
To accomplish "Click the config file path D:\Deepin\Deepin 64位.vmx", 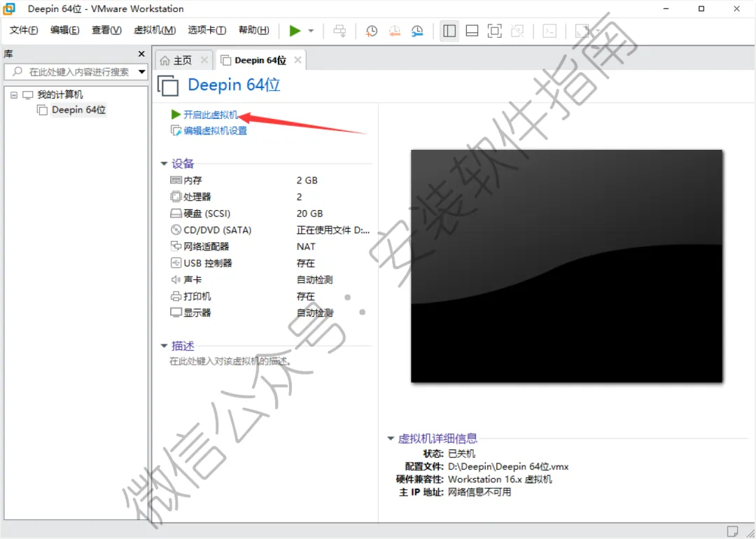I will click(508, 467).
